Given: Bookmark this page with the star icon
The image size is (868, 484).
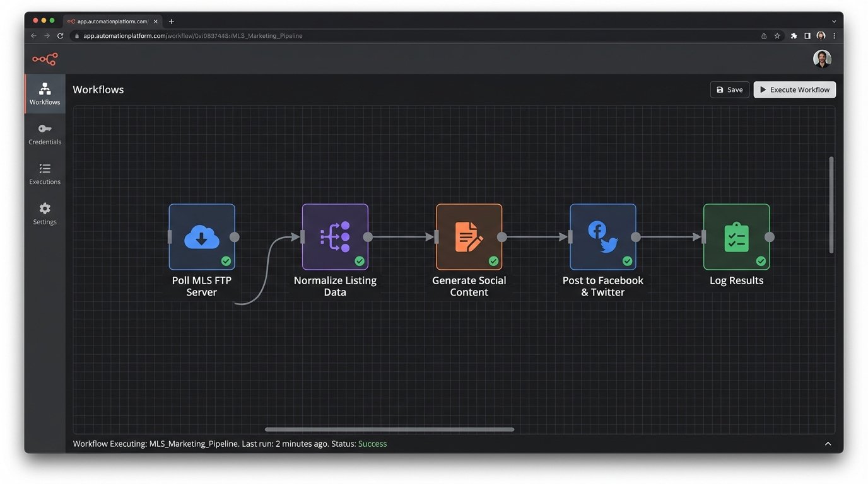Looking at the screenshot, I should point(777,36).
